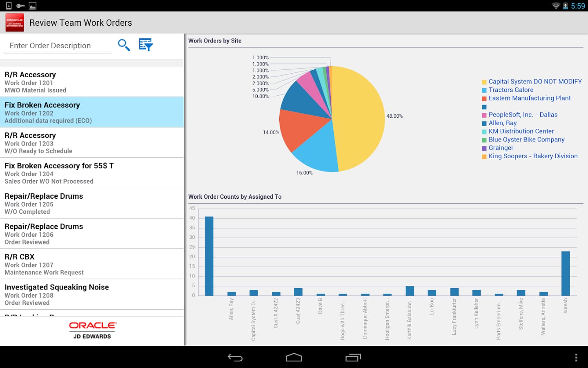Tap the key VPN status icon
The width and height of the screenshot is (588, 368).
[20, 6]
